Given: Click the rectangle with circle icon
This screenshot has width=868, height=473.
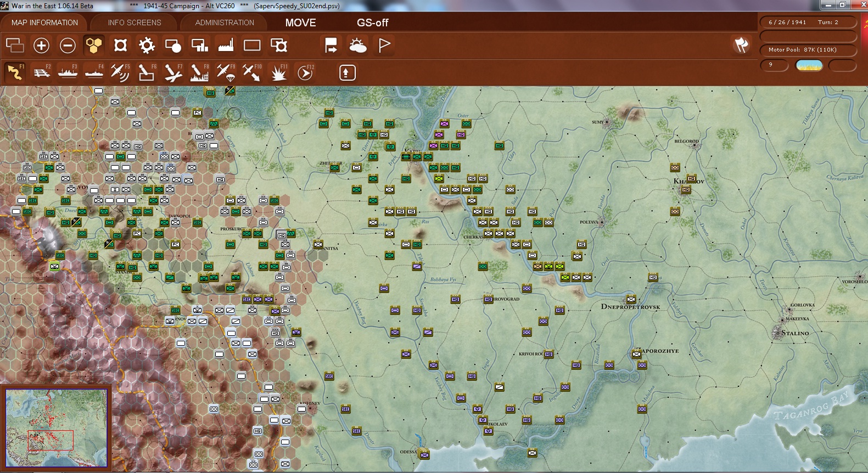Looking at the screenshot, I should point(173,45).
